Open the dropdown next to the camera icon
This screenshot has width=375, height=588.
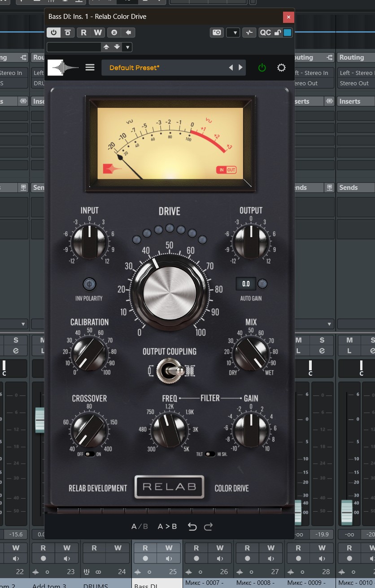coord(233,32)
